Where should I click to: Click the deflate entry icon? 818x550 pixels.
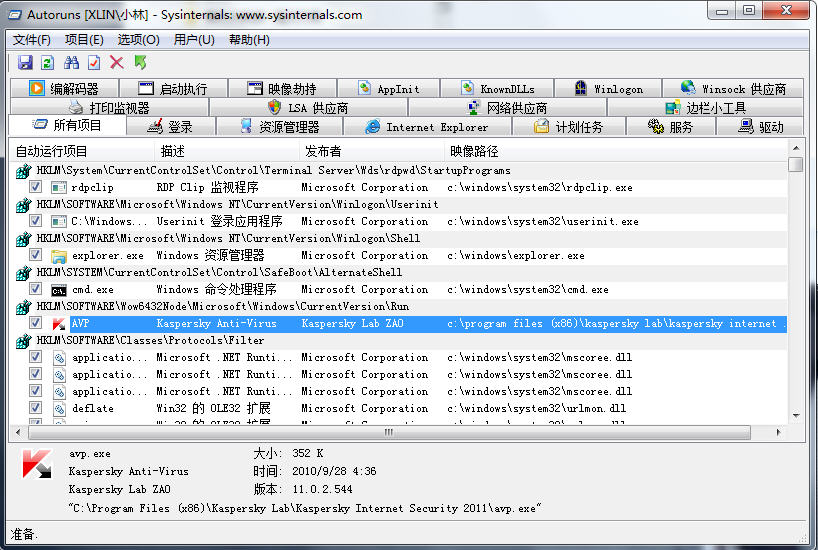(59, 409)
